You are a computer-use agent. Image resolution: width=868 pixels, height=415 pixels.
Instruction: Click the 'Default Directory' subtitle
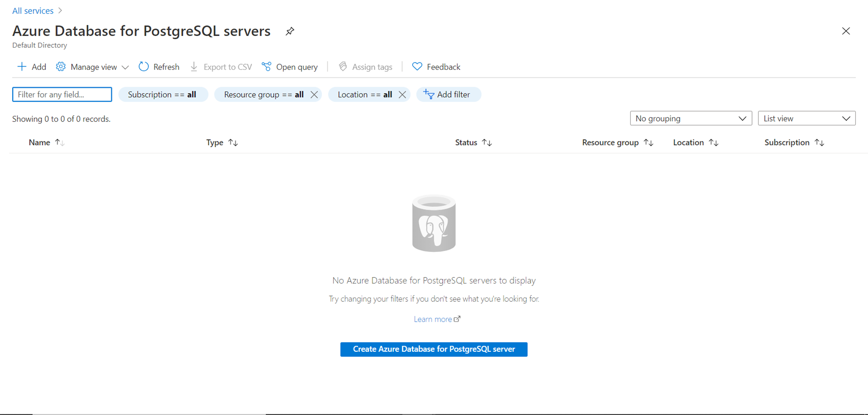point(39,45)
